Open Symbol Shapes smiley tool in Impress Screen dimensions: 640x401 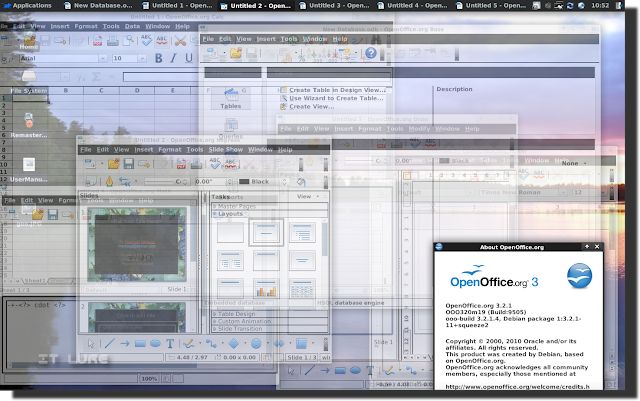click(256, 344)
